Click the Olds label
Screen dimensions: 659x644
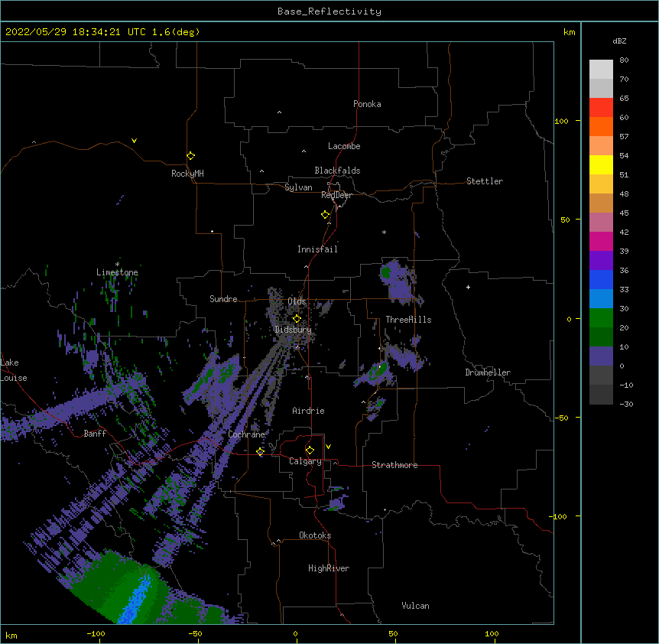point(297,301)
